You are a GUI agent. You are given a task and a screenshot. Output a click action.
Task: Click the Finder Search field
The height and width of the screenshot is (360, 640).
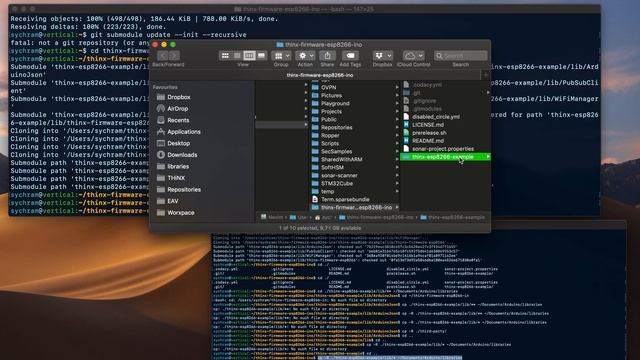pos(461,56)
